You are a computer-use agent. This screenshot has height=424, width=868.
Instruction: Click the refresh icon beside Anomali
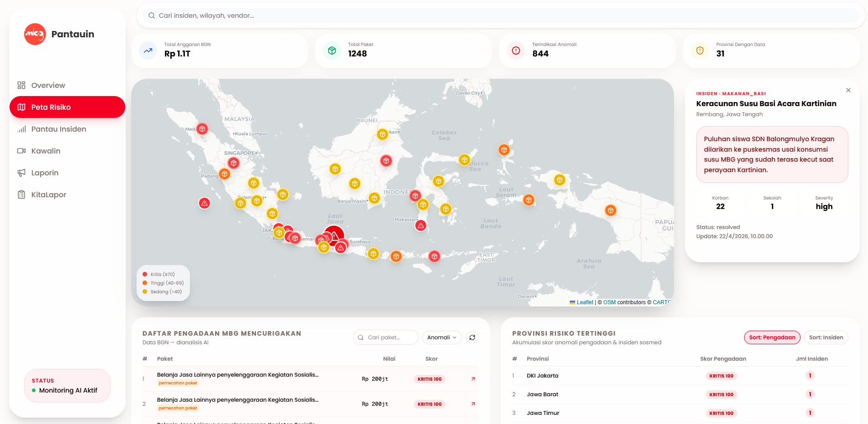[472, 337]
